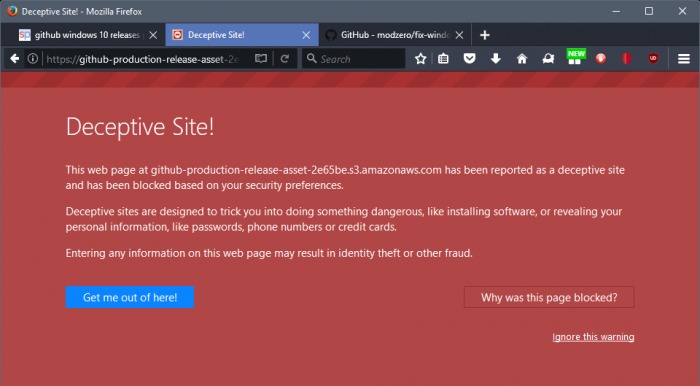Open the Downloads arrow icon
Viewport: 700px width, 386px height.
coord(496,59)
